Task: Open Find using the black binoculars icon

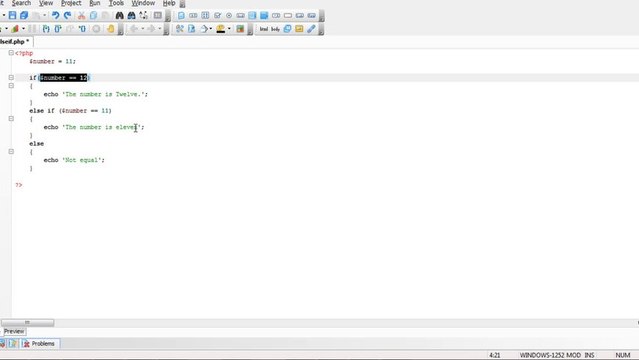Action: 119,15
